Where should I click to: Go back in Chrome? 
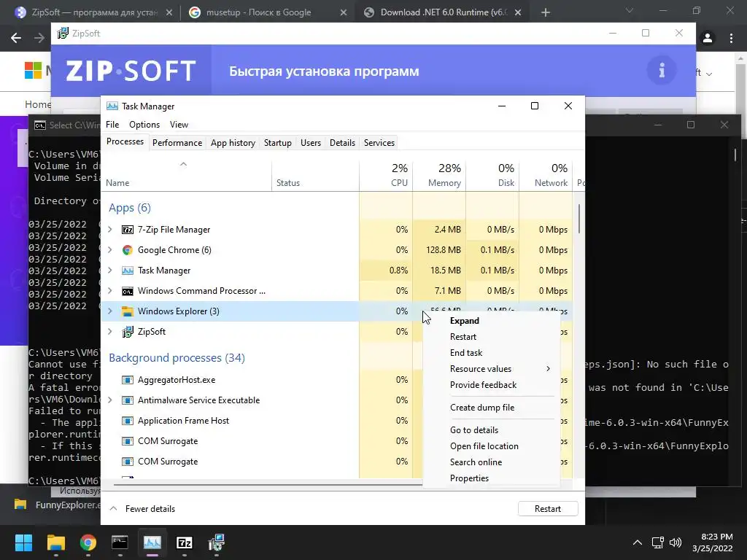pyautogui.click(x=16, y=38)
